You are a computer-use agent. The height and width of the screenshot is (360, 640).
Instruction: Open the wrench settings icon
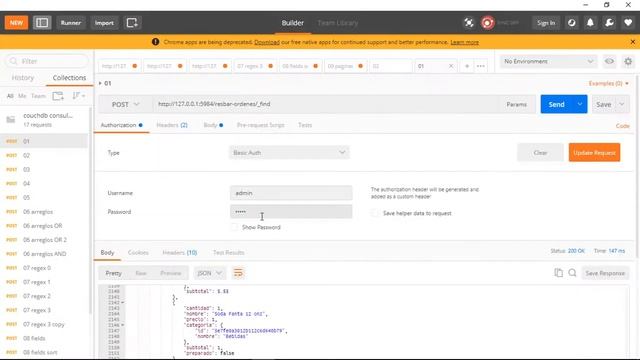coord(609,23)
